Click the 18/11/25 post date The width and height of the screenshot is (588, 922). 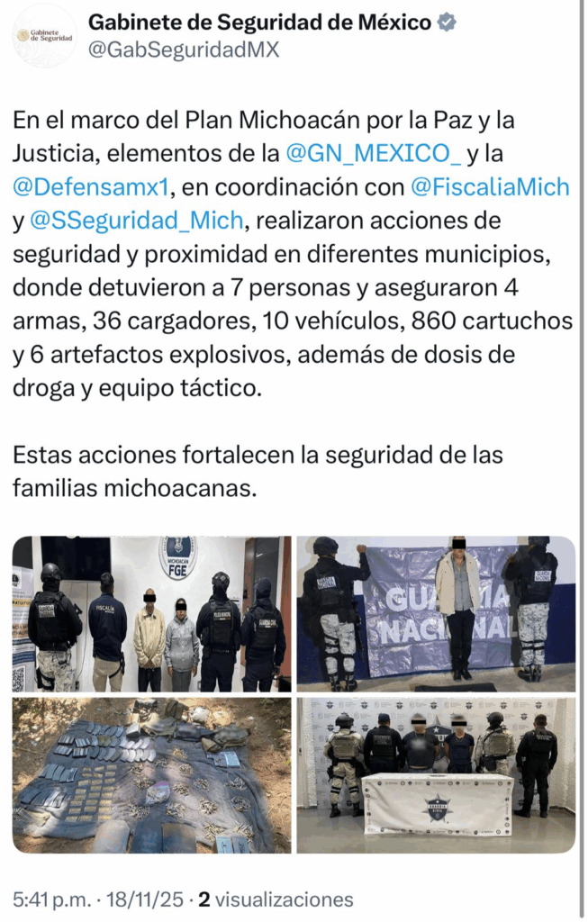coord(145,899)
